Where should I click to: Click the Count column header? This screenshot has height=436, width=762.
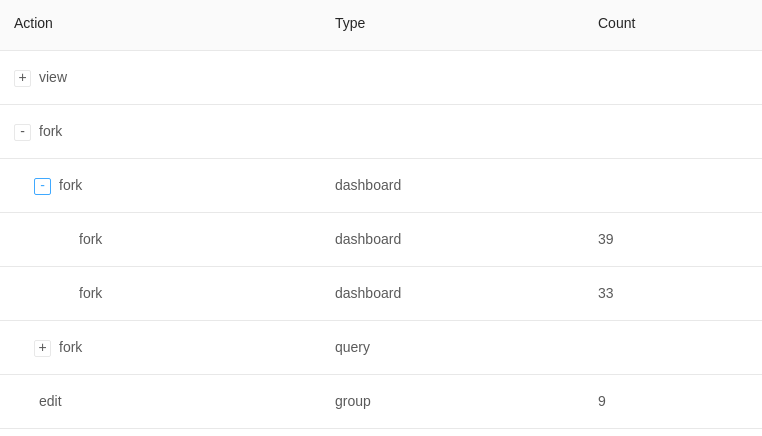616,23
